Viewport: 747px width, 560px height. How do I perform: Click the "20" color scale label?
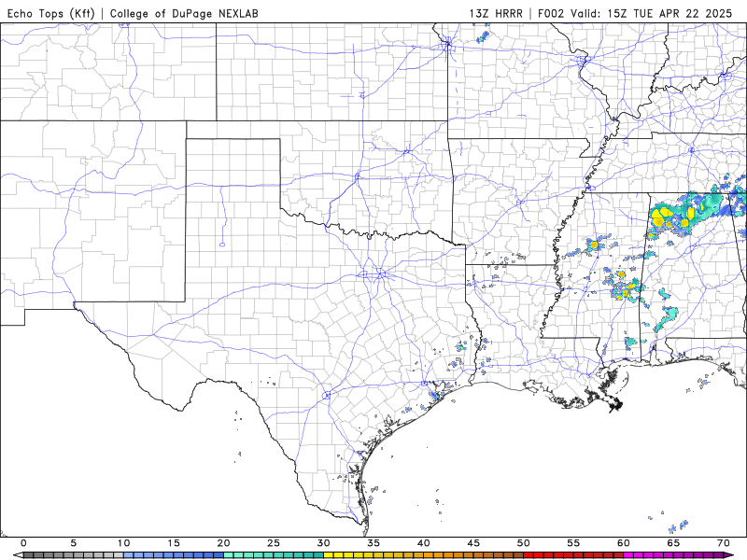(224, 543)
